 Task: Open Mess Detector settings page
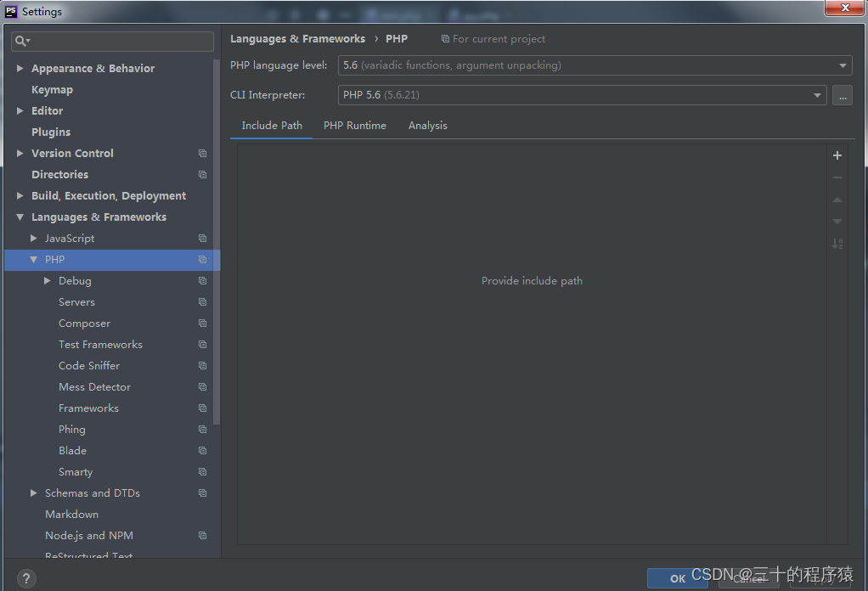(94, 387)
